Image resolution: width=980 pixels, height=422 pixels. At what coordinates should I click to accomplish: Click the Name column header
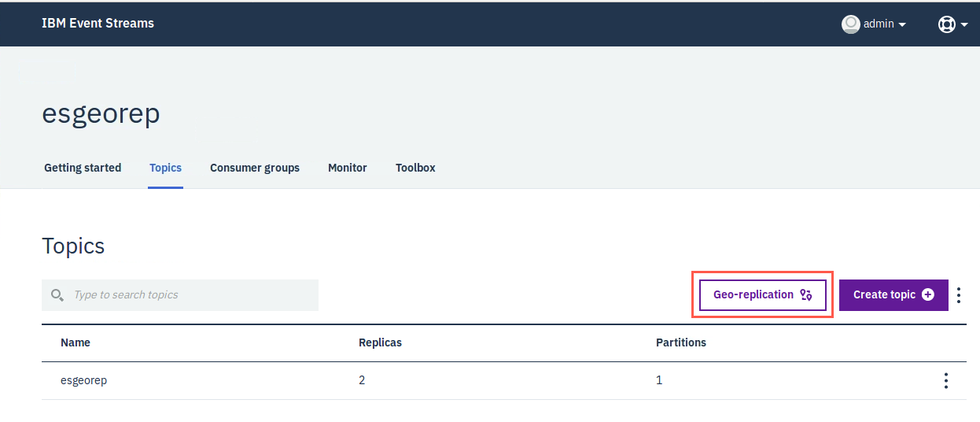(76, 342)
